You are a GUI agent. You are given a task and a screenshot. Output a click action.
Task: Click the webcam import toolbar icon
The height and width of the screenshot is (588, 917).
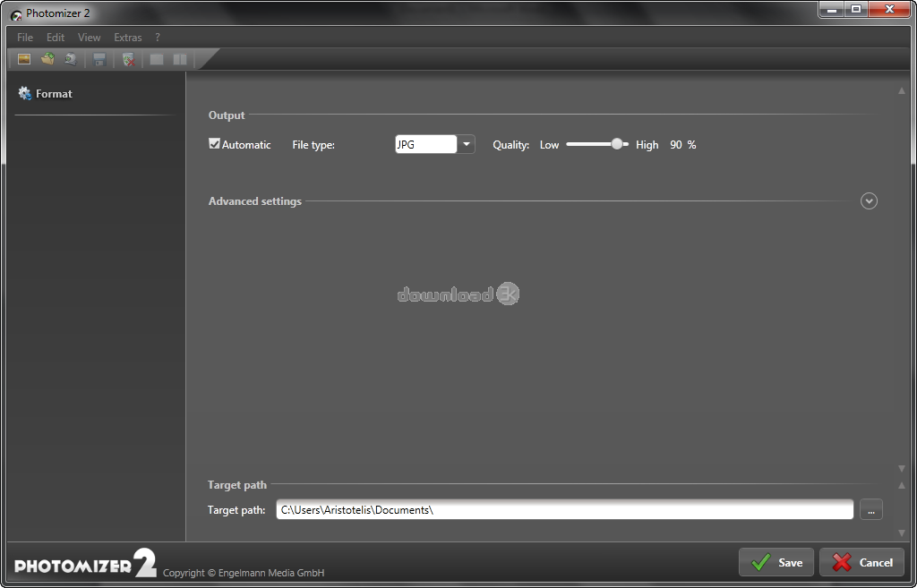pos(71,59)
